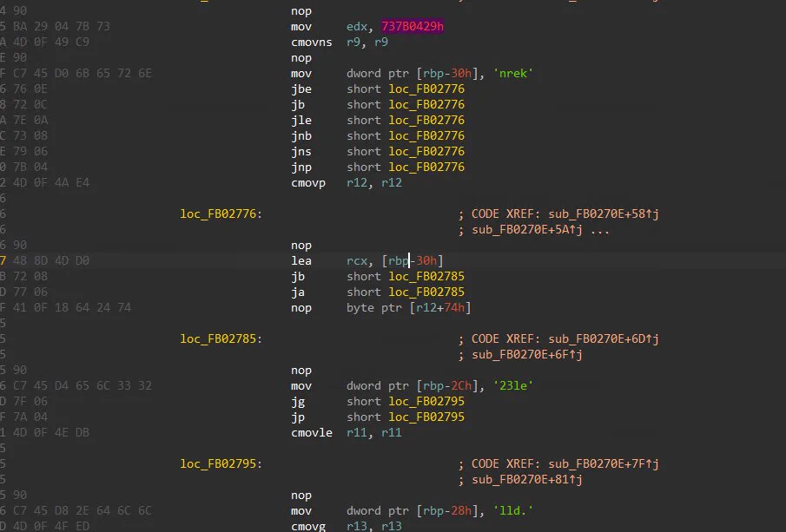786x532 pixels.
Task: Select the [rbp-28h] operand
Action: [x=447, y=511]
